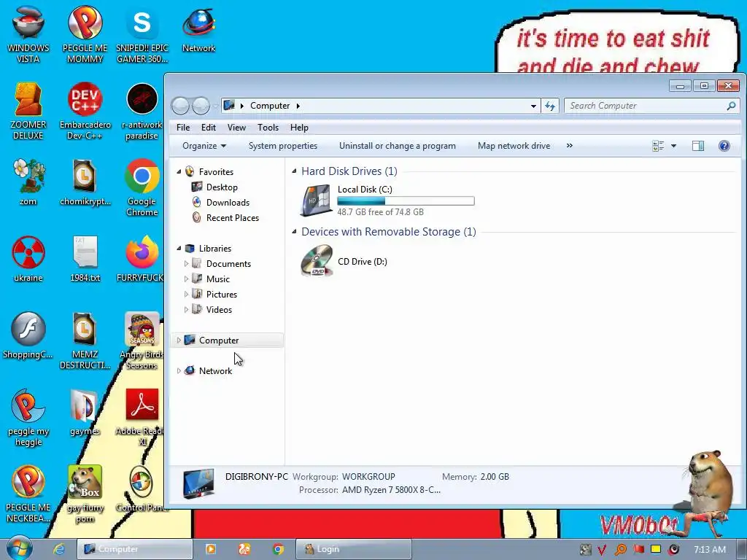747x560 pixels.
Task: Toggle the preview pane button
Action: tap(698, 146)
